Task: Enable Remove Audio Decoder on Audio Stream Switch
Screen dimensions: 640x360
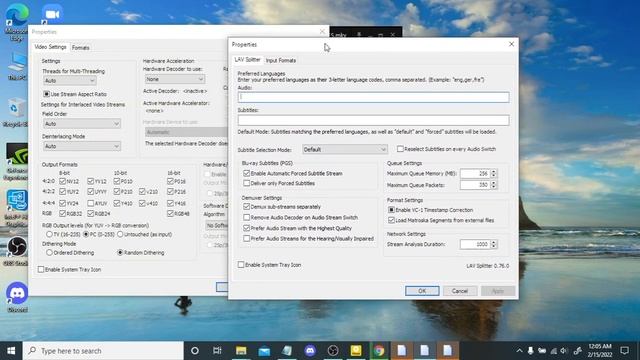Action: pos(247,218)
